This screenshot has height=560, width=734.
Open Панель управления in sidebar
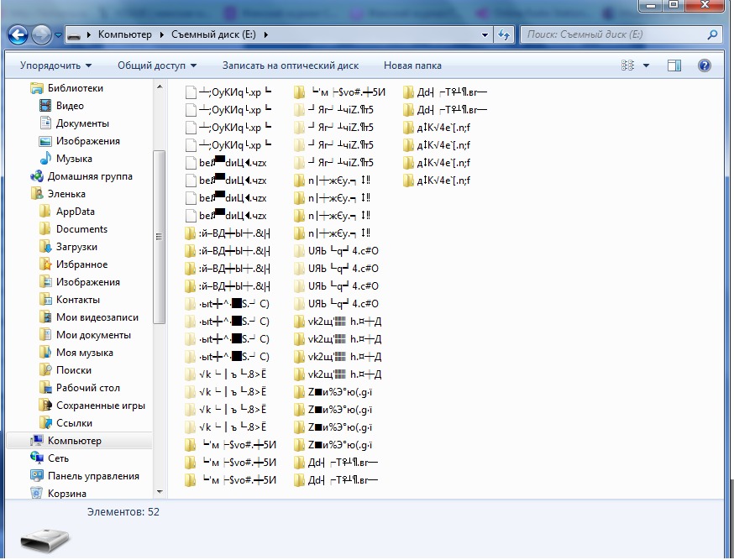[x=93, y=476]
